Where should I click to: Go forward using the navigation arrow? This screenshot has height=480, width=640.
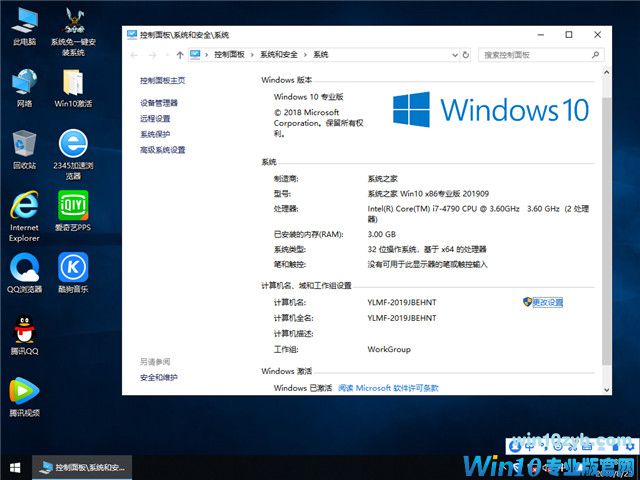pyautogui.click(x=153, y=55)
